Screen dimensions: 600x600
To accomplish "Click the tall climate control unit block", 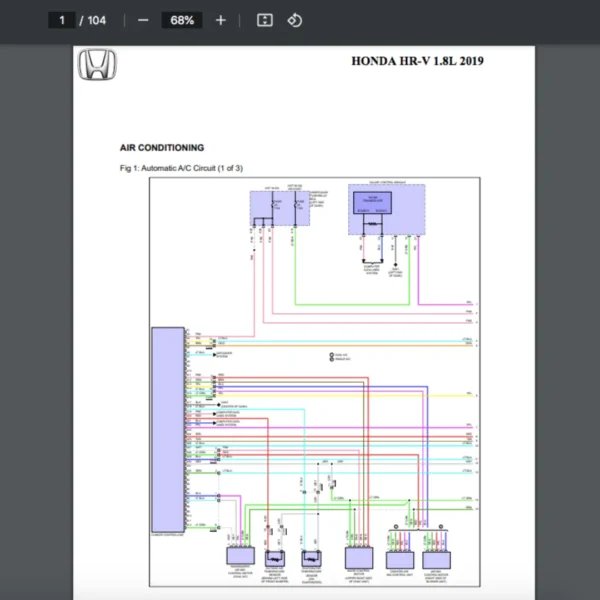I will click(167, 428).
